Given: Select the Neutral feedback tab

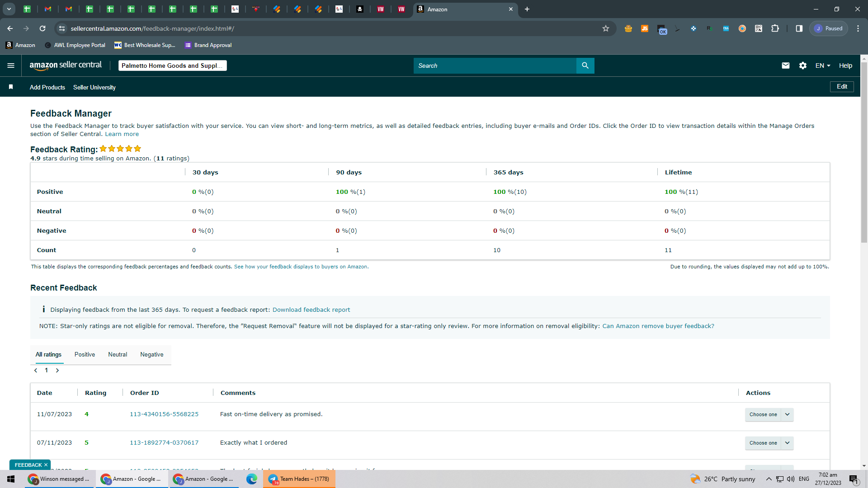Looking at the screenshot, I should click(x=118, y=354).
